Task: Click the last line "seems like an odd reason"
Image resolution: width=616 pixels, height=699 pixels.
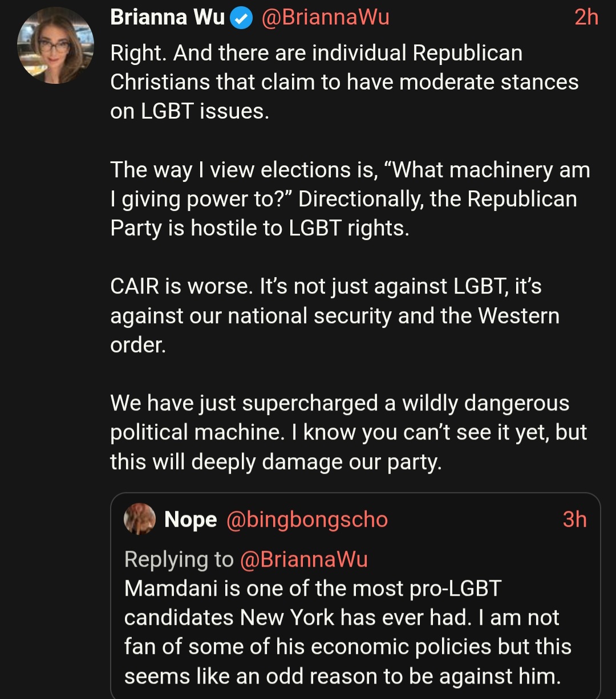Action: (x=342, y=676)
